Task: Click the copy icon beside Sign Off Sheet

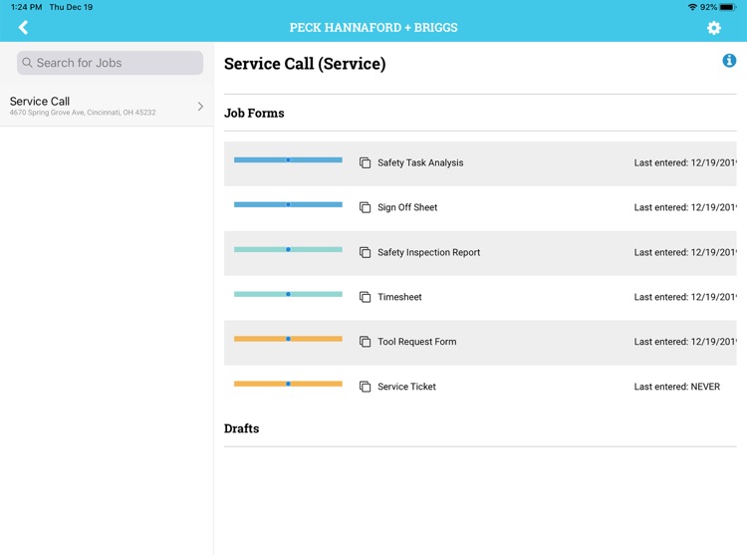Action: coord(365,208)
